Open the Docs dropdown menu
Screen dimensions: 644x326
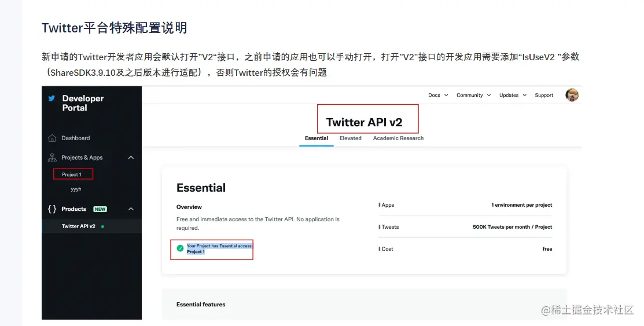tap(438, 95)
